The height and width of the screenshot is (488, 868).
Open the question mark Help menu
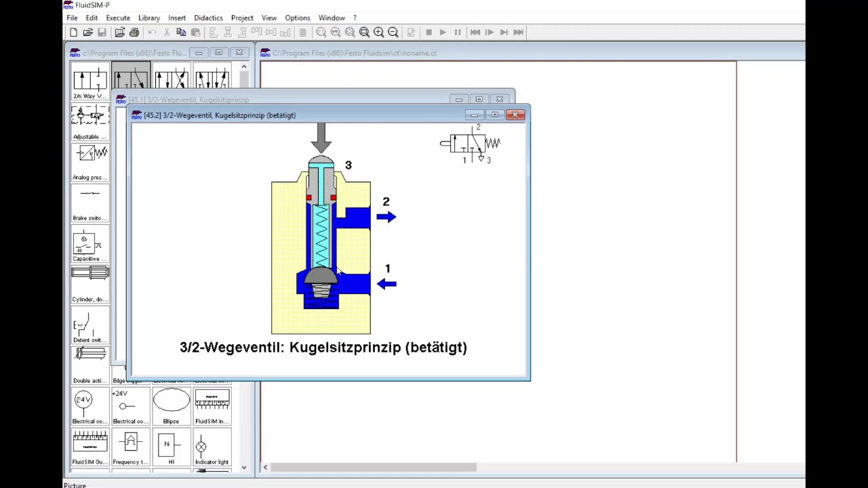pos(355,18)
